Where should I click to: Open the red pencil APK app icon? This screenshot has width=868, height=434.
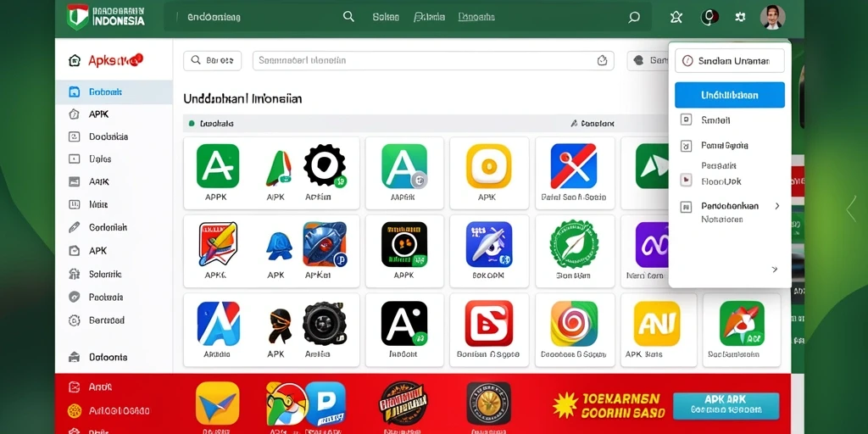point(218,244)
